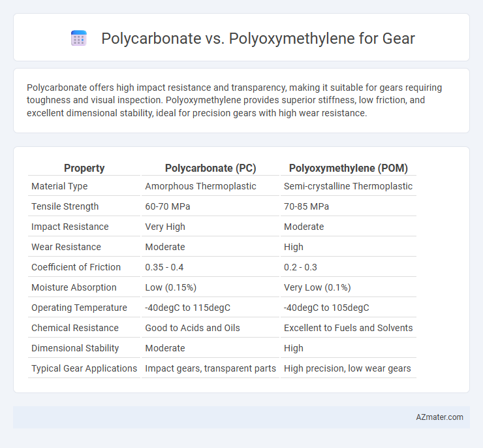Screen dimensions: 483x448
Task: Select the 0.35 - 0.4 value
Action: [164, 267]
